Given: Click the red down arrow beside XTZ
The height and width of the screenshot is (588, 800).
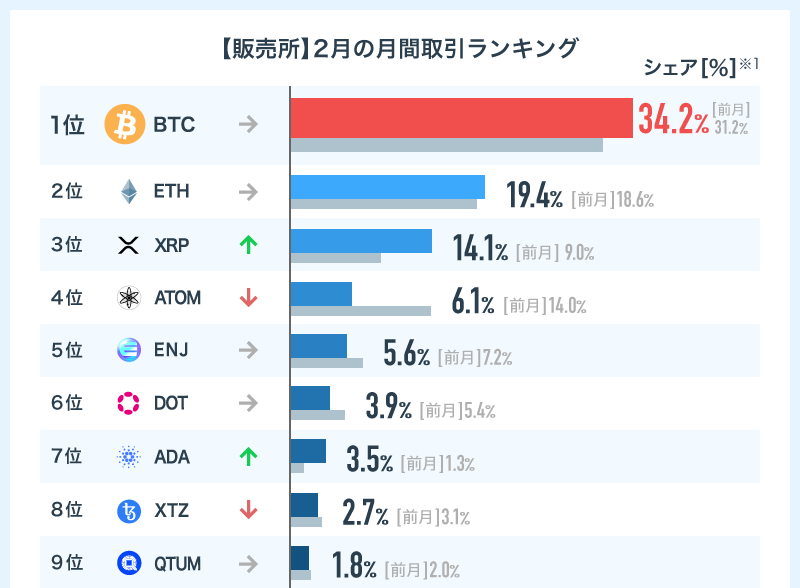Looking at the screenshot, I should pos(248,511).
